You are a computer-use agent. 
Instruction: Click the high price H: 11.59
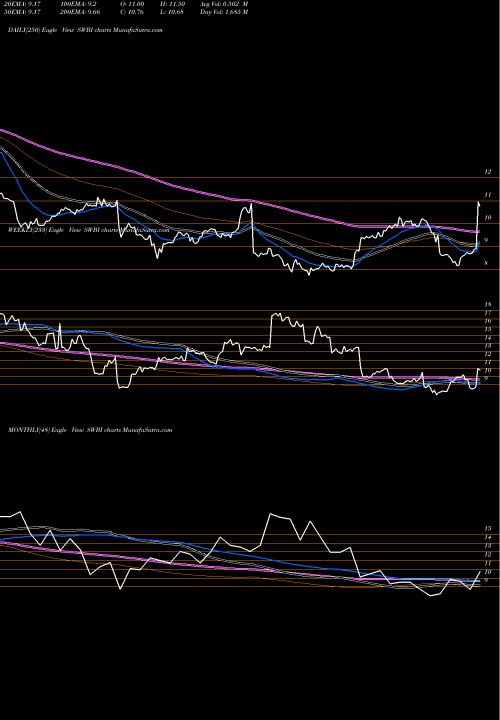[x=172, y=4]
